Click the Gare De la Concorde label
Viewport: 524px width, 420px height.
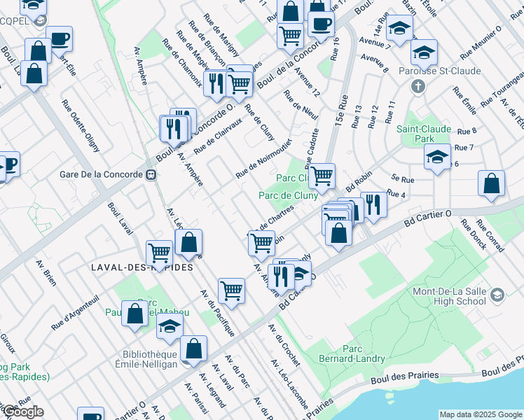pos(101,174)
